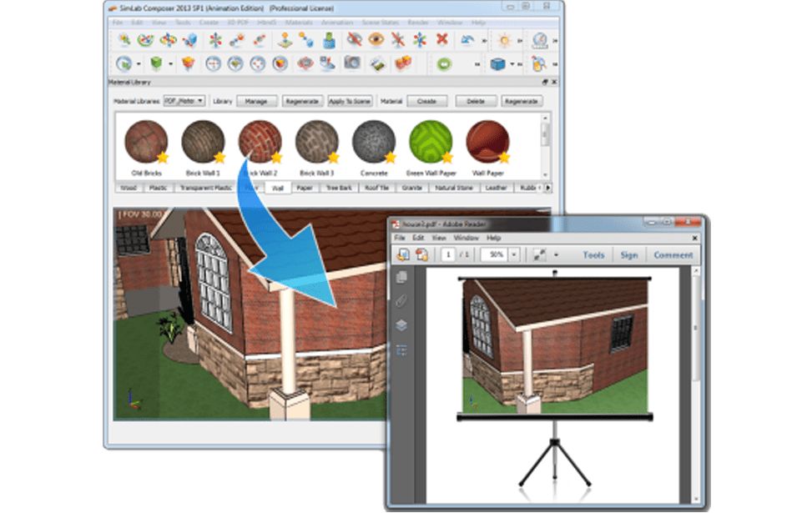Click the circle crosshair icon
Screen dimensions: 812x513
[x=213, y=63]
